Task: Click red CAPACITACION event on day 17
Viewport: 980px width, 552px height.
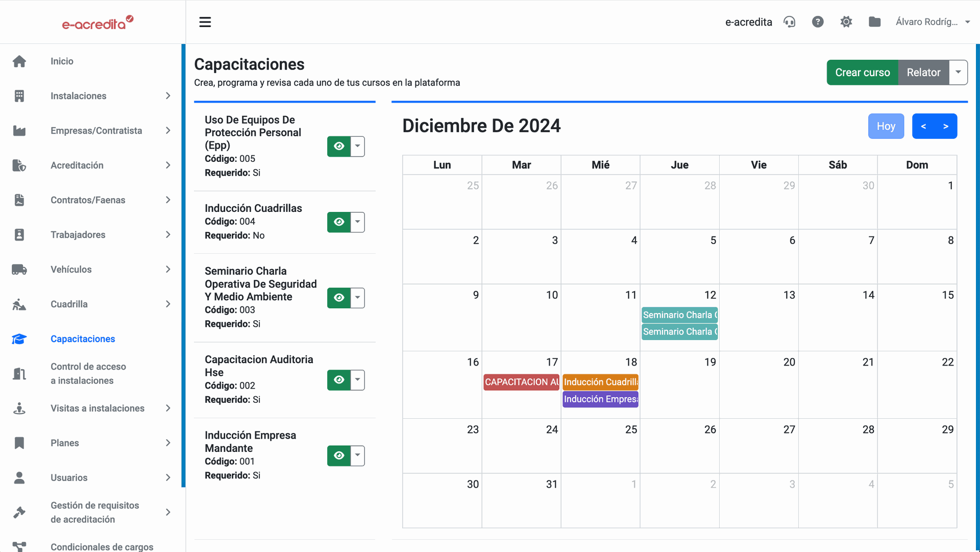Action: click(x=521, y=382)
